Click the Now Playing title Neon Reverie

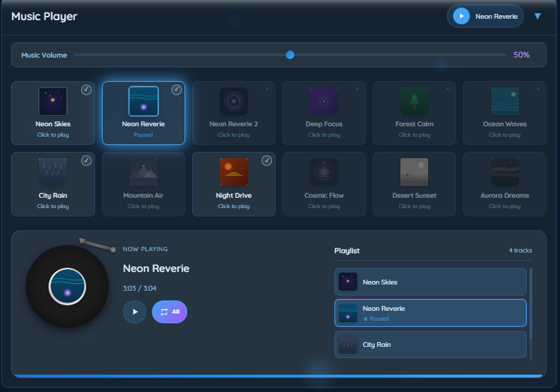tap(156, 269)
